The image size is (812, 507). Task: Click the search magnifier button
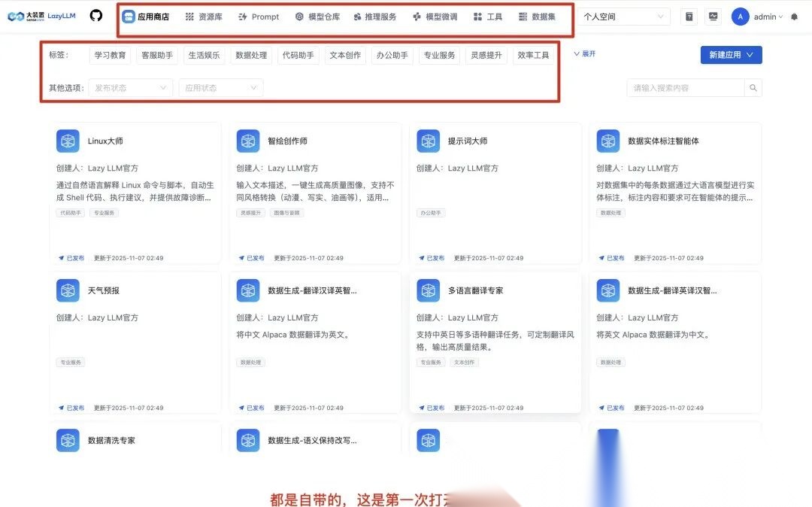pos(753,87)
